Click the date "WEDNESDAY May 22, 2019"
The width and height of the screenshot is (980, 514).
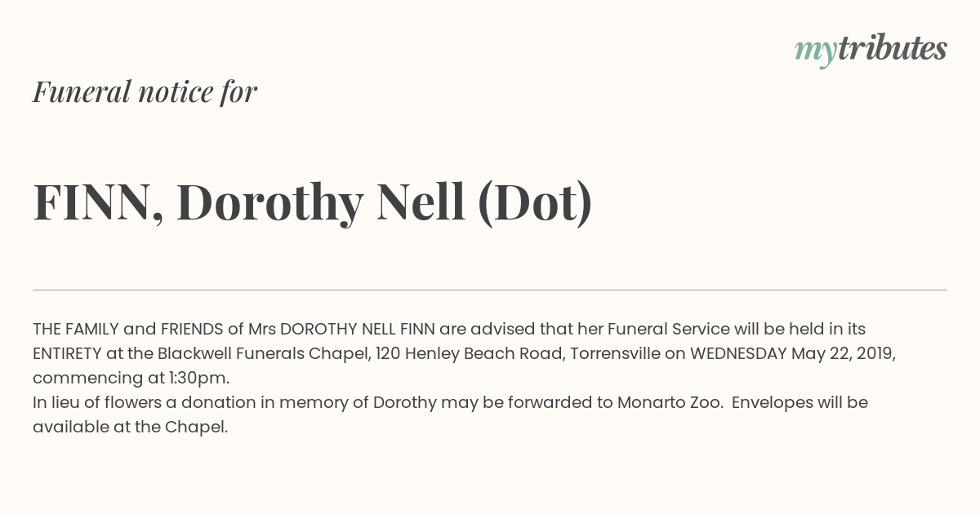(792, 354)
